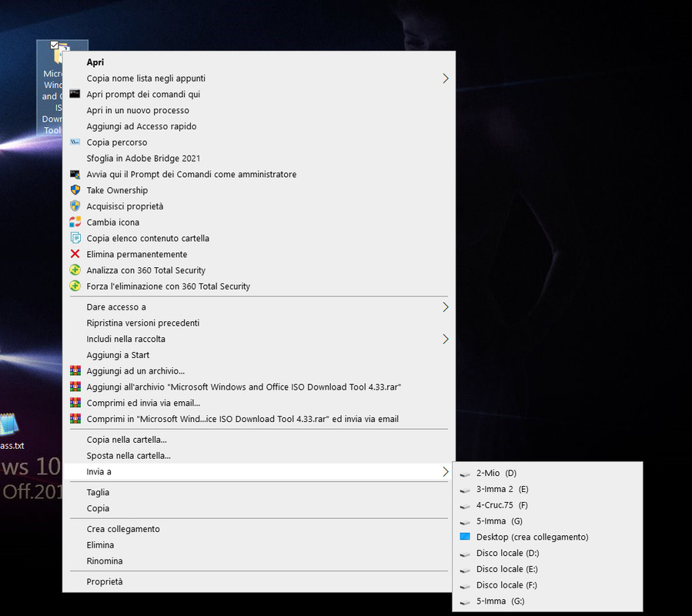Select Sposta nella cartella...
Screen dimensions: 692x616
(259, 455)
